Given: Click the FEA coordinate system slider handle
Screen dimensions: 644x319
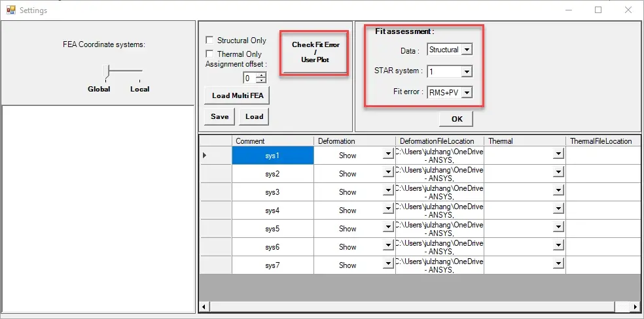Looking at the screenshot, I should pyautogui.click(x=106, y=71).
